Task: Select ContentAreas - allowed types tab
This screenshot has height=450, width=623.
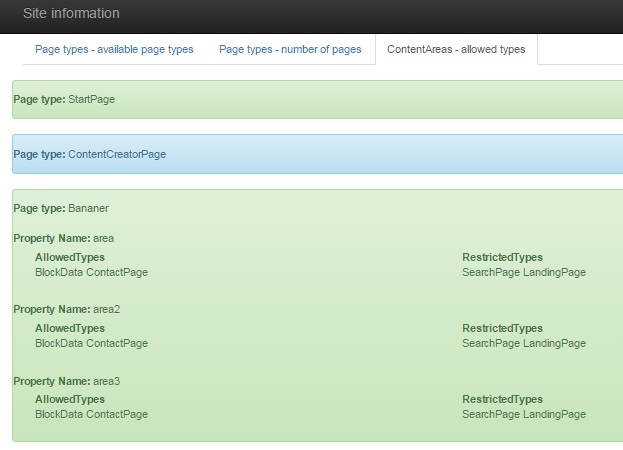Action: tap(455, 49)
